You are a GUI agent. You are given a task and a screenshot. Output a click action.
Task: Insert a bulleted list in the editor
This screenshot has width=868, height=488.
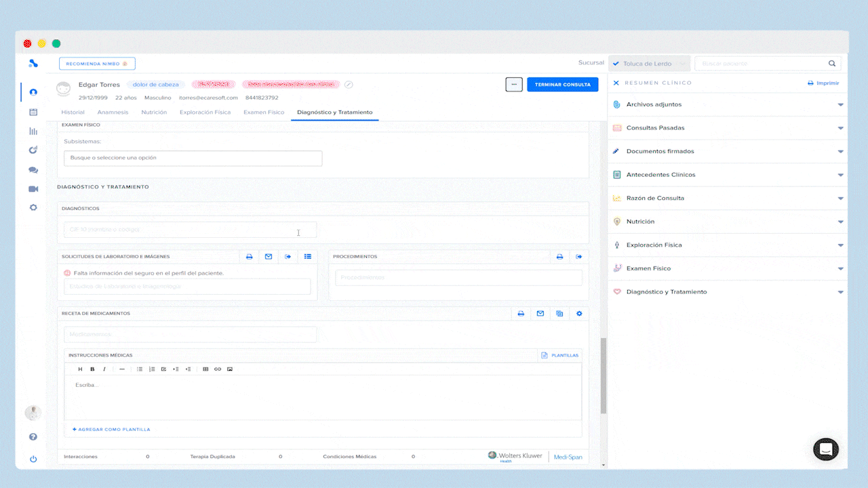click(140, 369)
